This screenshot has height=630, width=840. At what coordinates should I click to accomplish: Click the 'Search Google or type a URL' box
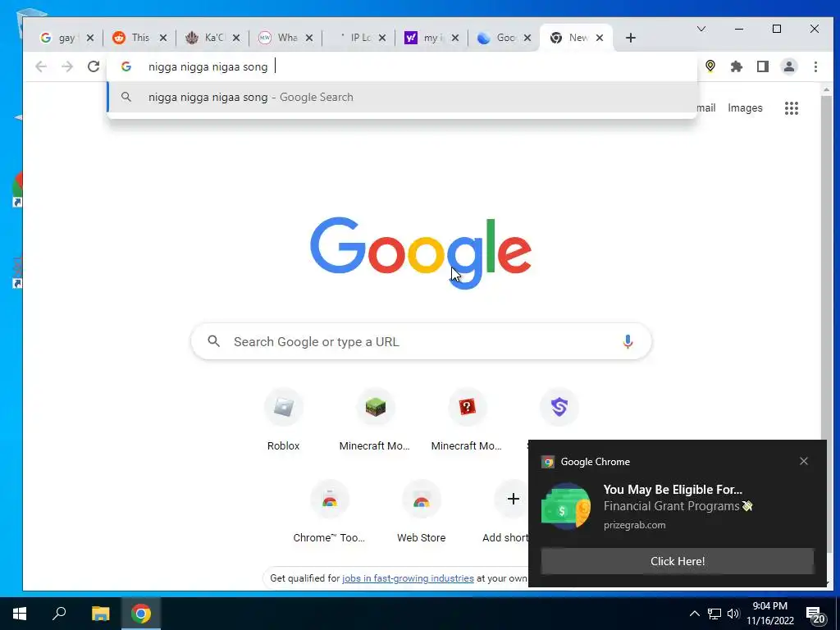pos(421,341)
